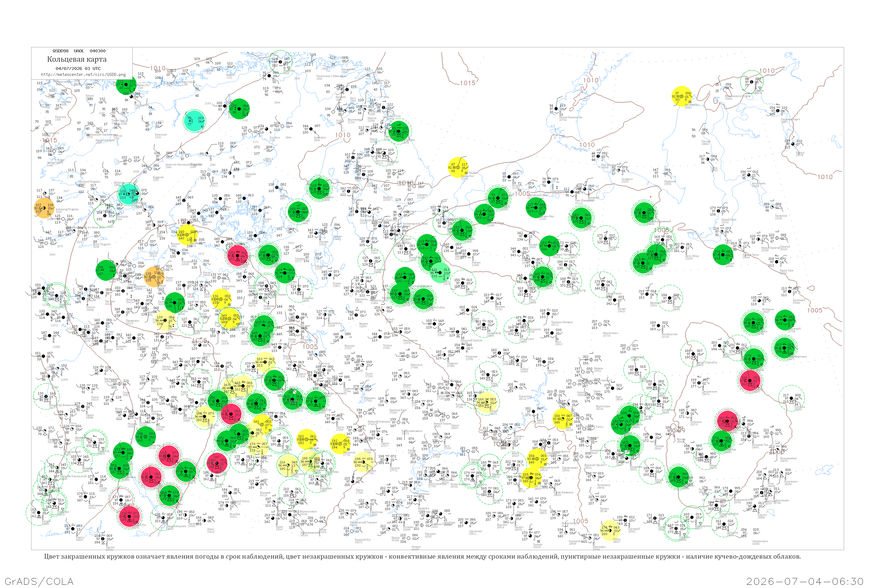Click the cyan circle above station number 2245

point(194,121)
